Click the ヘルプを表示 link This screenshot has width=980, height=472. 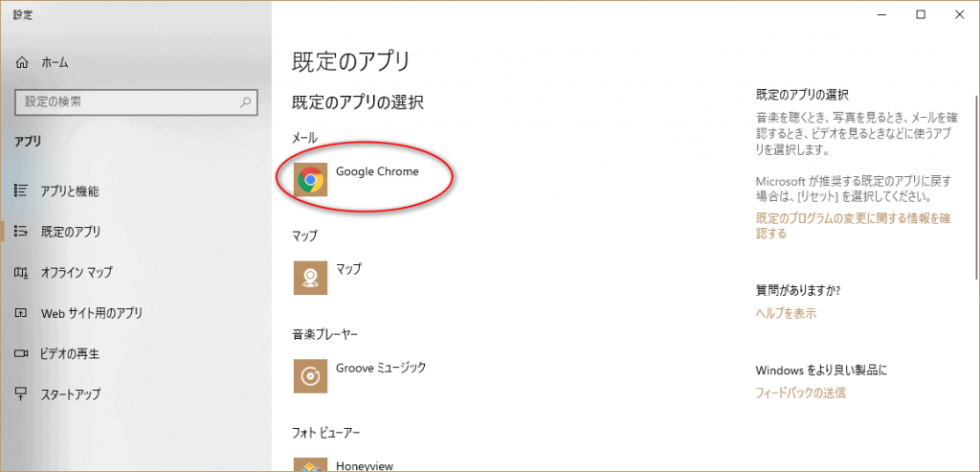click(x=786, y=314)
